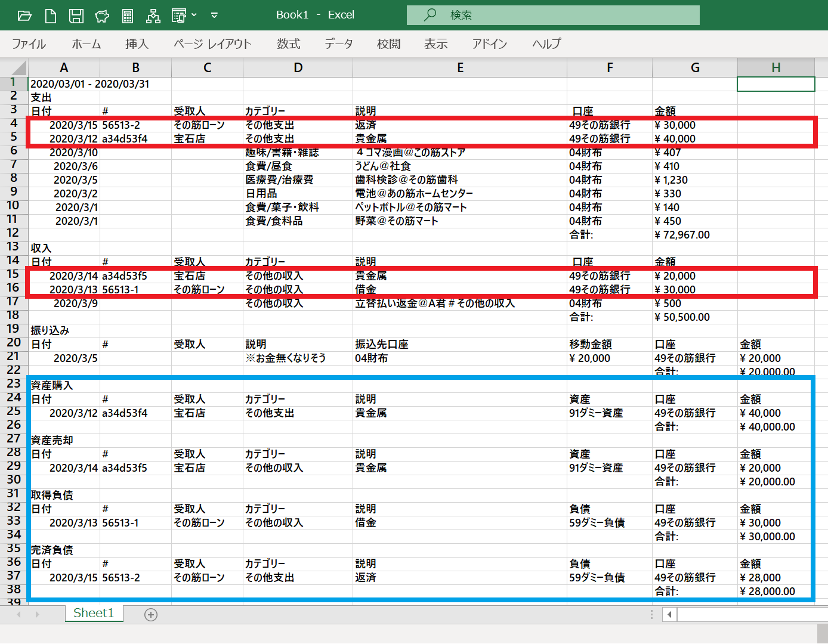
Task: Click cell ペットボトル@その筋マート
Action: pos(460,208)
